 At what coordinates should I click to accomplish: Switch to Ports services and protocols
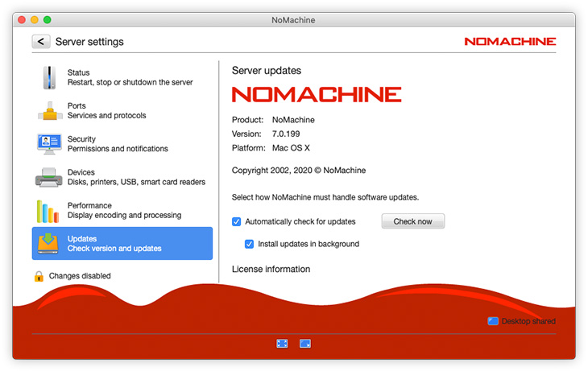[x=106, y=111]
